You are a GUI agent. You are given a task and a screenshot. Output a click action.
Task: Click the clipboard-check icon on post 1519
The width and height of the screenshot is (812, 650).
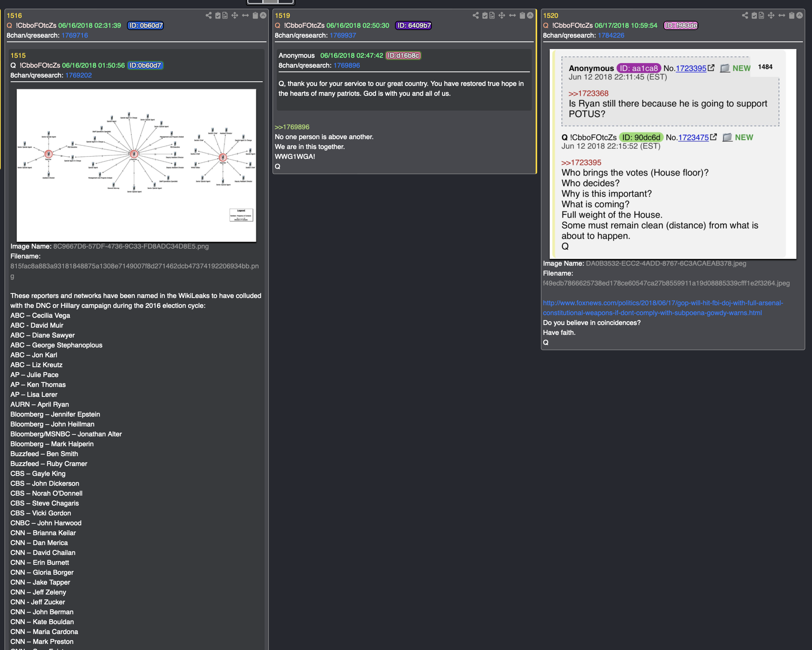point(485,15)
